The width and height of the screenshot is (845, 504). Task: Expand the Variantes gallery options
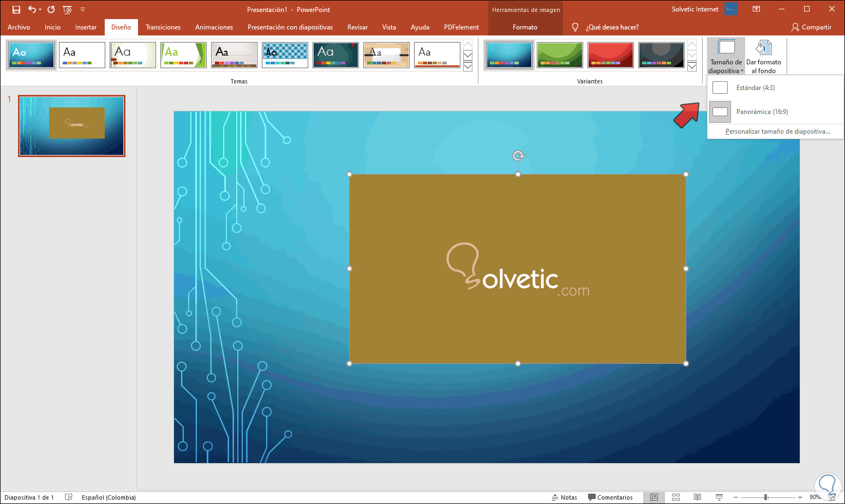click(x=692, y=67)
